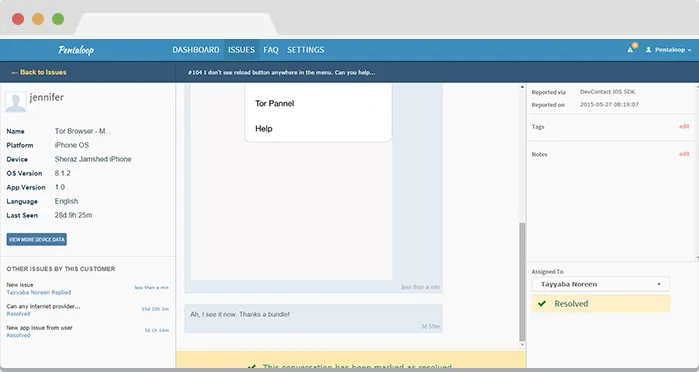The width and height of the screenshot is (699, 372).
Task: Open the 'New issue' customer issue
Action: [20, 285]
